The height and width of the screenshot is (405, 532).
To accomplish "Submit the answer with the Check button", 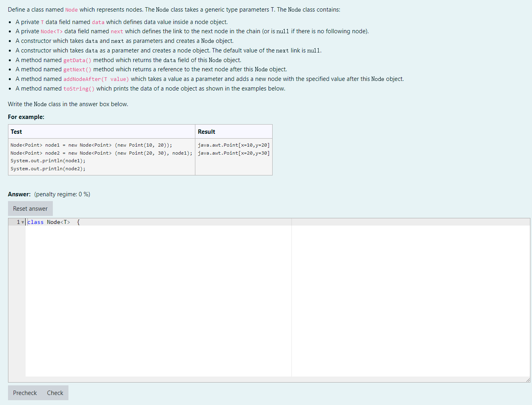I will point(55,393).
